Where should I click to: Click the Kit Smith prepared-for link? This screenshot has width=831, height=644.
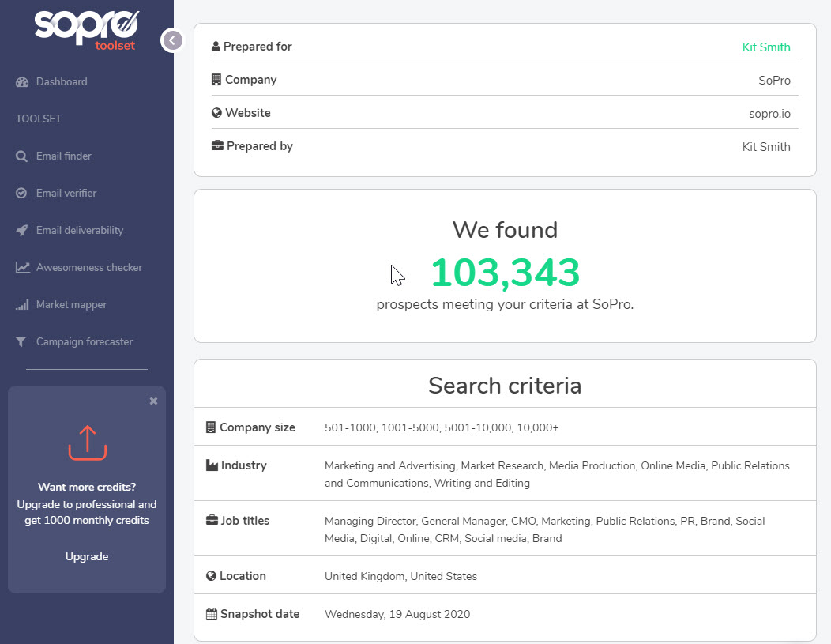(x=765, y=47)
